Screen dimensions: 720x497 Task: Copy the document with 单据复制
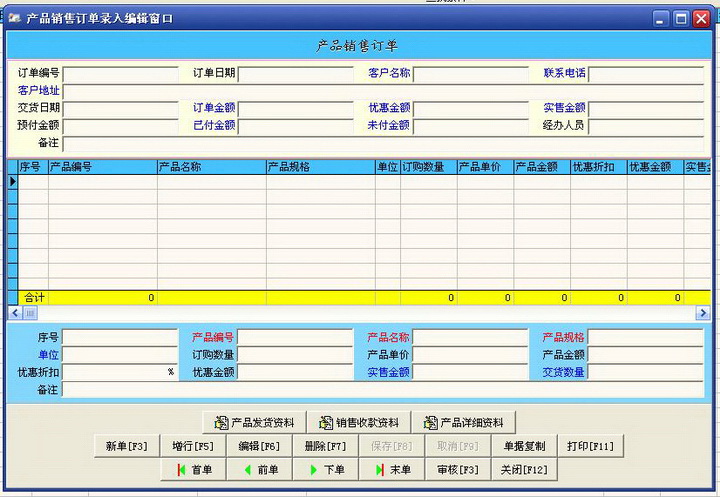tap(524, 446)
